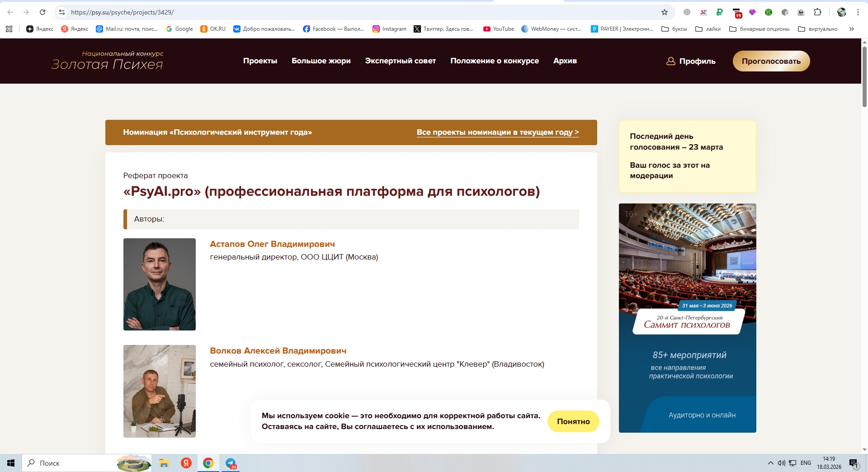This screenshot has width=868, height=472.
Task: Switch the ENG input language
Action: tap(806, 463)
